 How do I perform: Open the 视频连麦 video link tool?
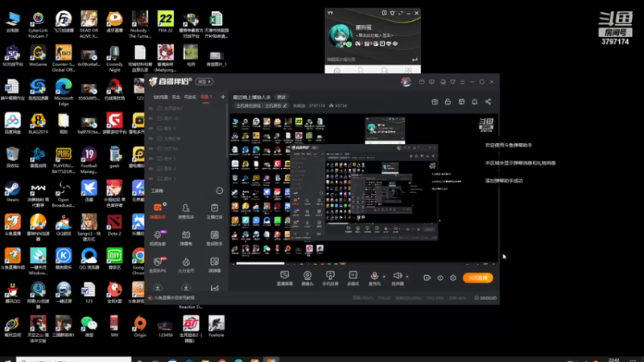pos(158,237)
